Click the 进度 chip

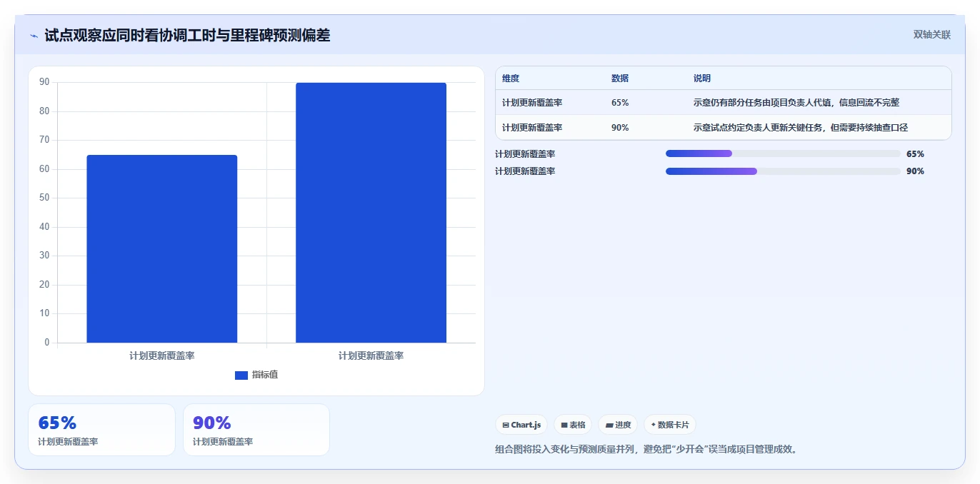click(x=618, y=425)
